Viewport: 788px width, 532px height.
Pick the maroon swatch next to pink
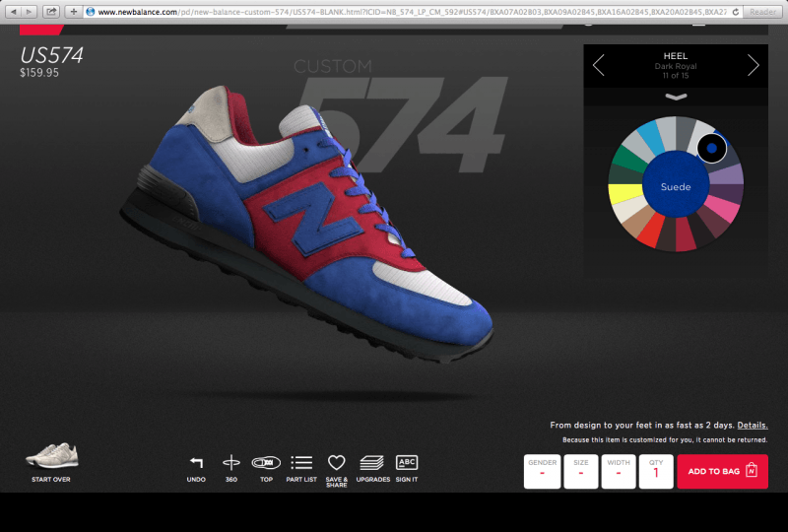pos(713,222)
